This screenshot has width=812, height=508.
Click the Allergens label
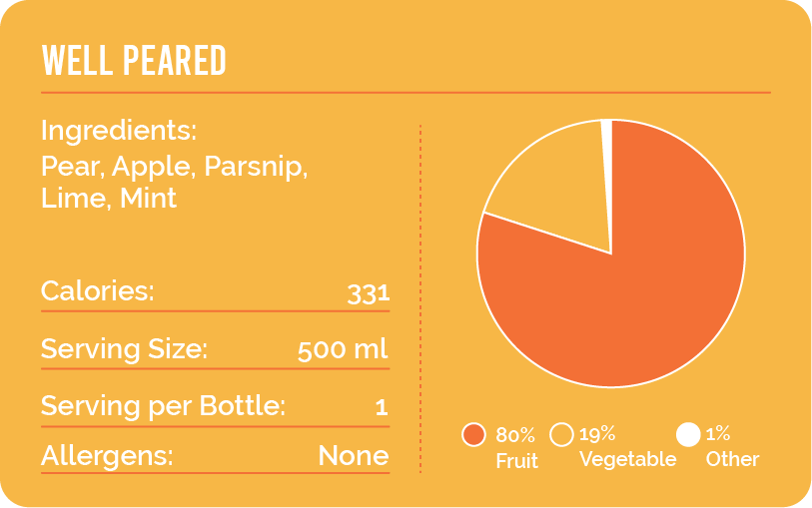coord(107,456)
